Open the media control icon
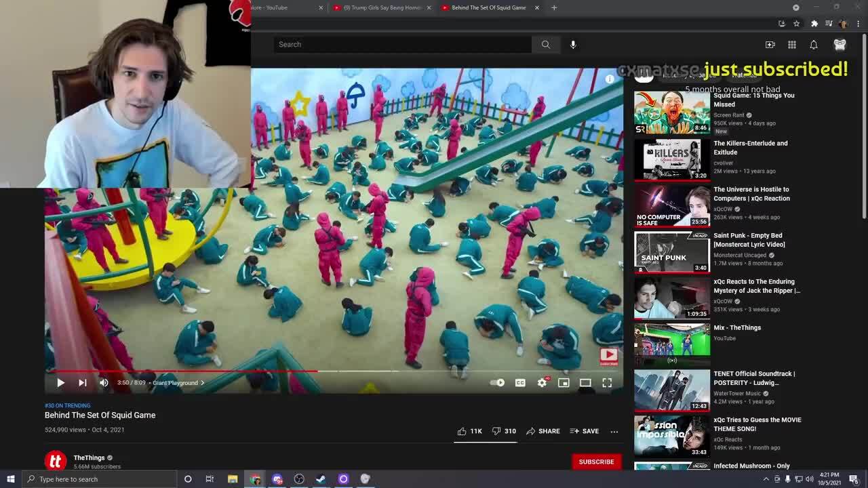 [x=829, y=24]
